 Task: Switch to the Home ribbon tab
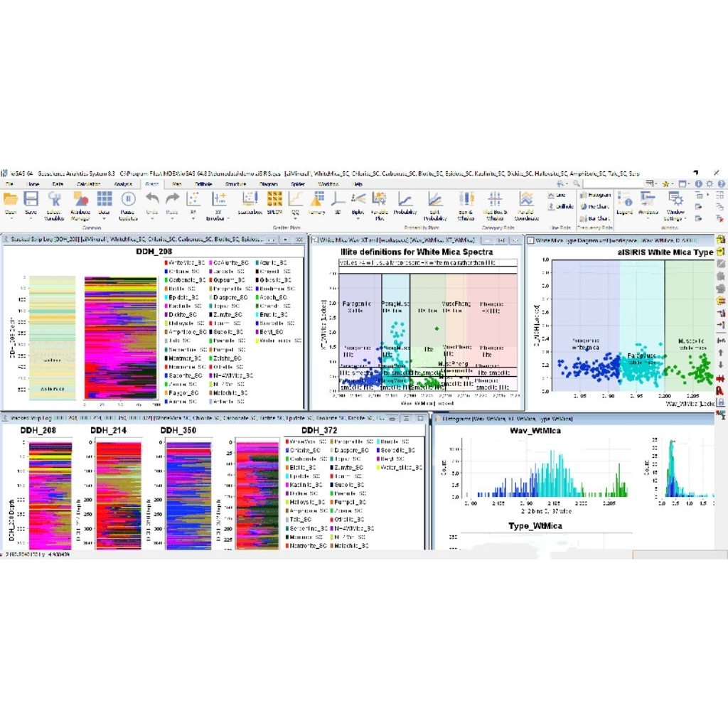(x=33, y=184)
